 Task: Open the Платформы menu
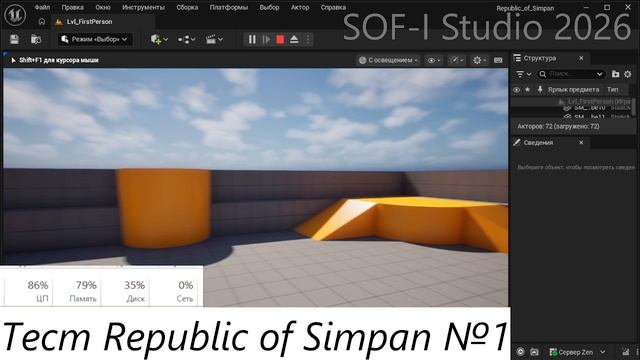229,7
